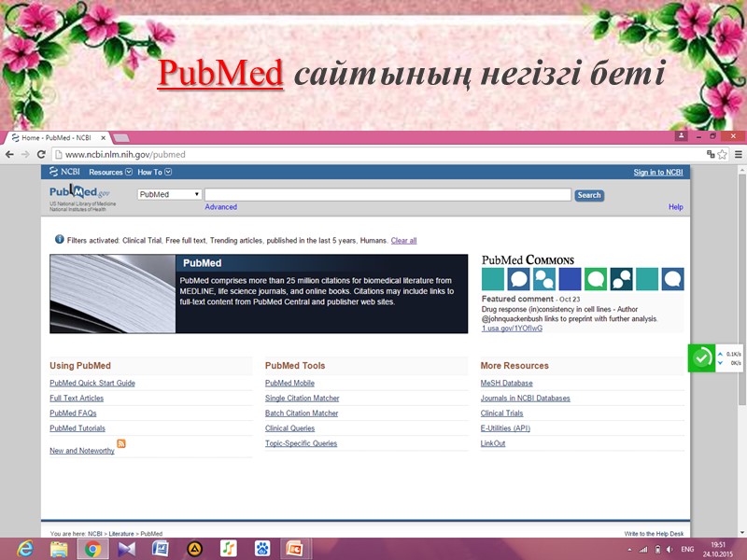Screen dimensions: 747x560
Task: Open Clinical Trials link
Action: (x=501, y=413)
